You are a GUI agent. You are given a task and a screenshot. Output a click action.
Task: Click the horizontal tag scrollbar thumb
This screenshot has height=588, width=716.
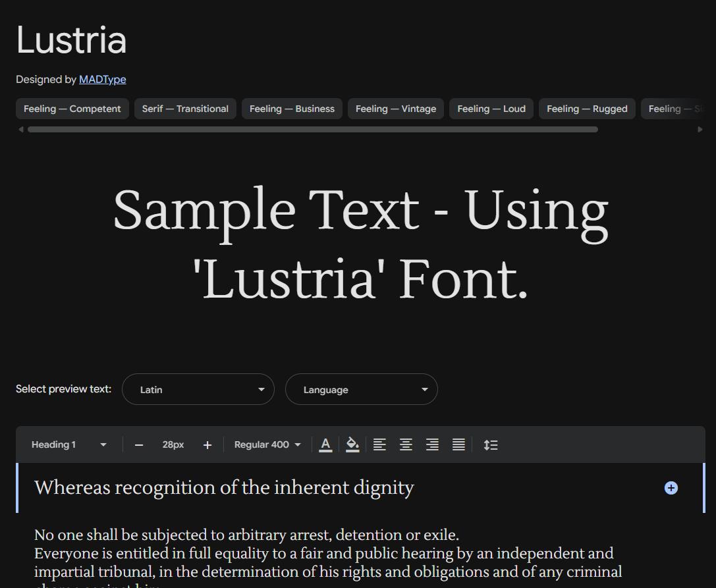[x=313, y=130]
